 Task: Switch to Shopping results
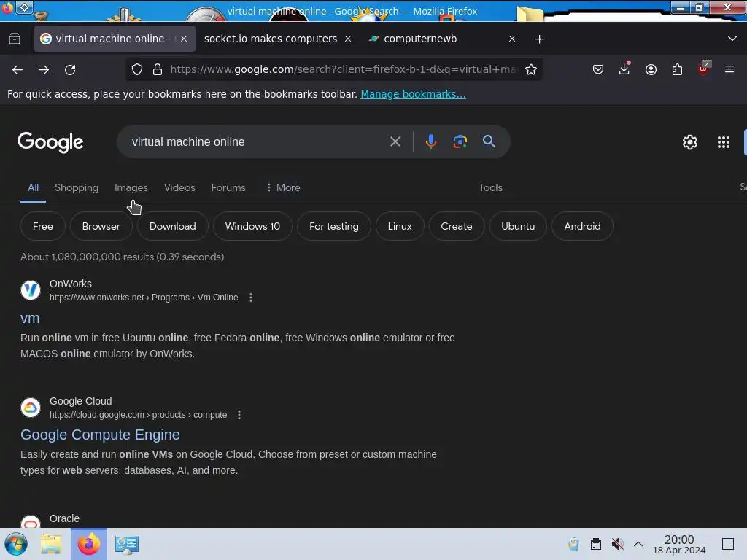point(76,187)
